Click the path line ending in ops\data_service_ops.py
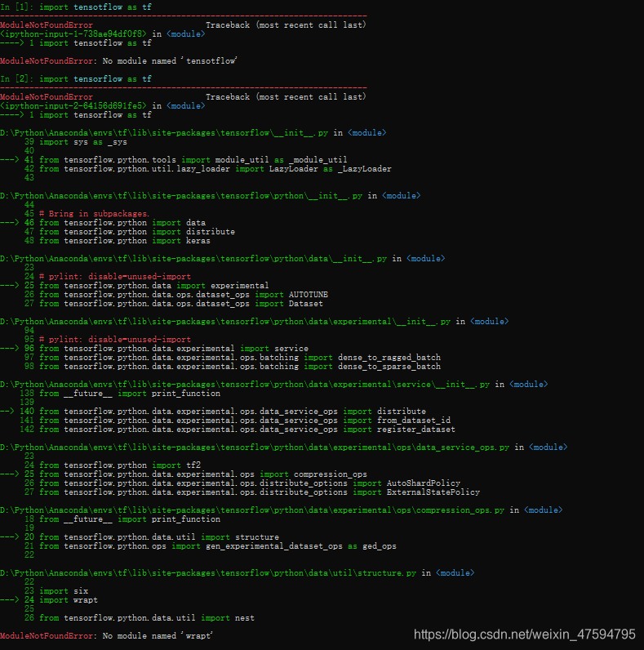644x650 pixels. [x=284, y=447]
